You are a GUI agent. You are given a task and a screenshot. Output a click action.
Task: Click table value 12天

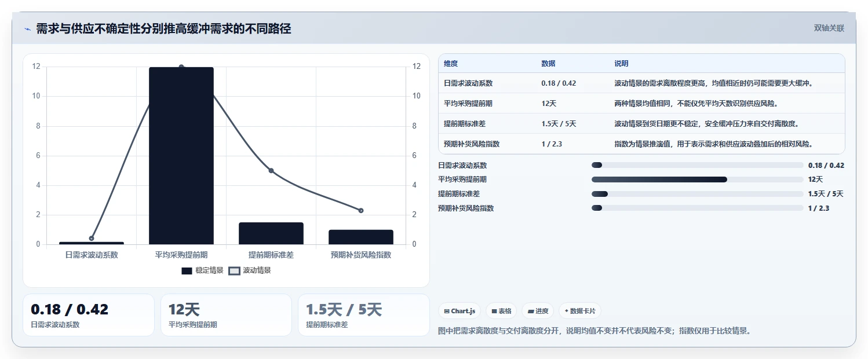tap(549, 103)
